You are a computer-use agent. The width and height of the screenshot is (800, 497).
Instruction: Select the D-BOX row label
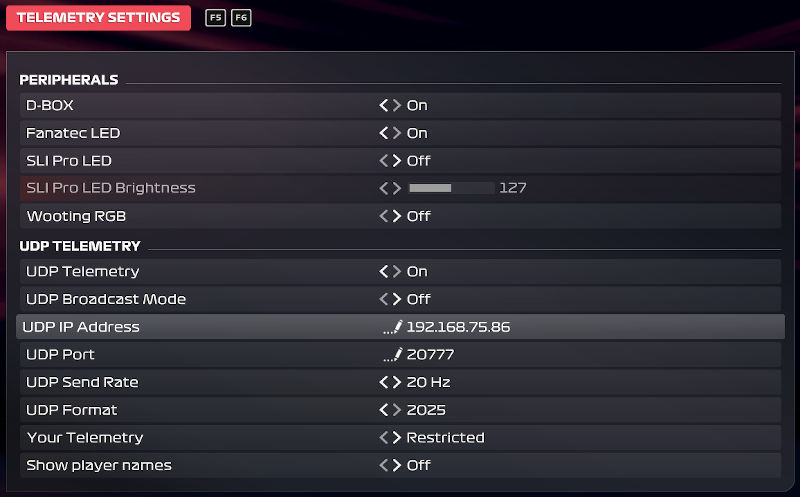(50, 105)
